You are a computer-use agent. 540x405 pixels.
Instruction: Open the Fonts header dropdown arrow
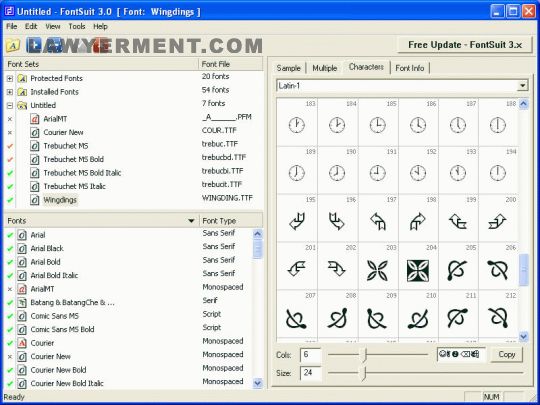[191, 220]
